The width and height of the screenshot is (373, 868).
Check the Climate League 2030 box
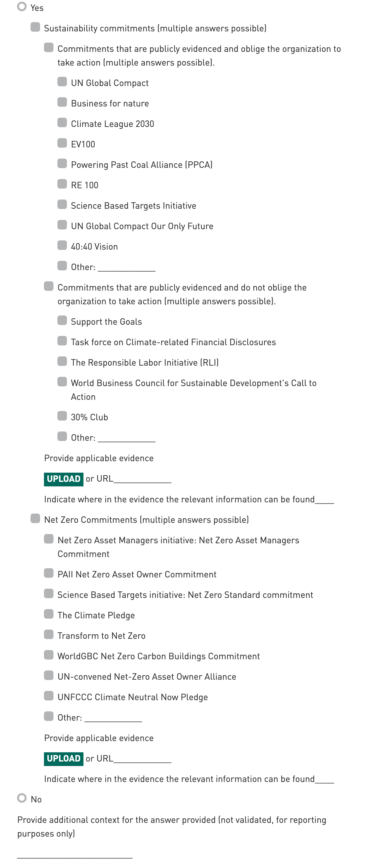[x=62, y=123]
